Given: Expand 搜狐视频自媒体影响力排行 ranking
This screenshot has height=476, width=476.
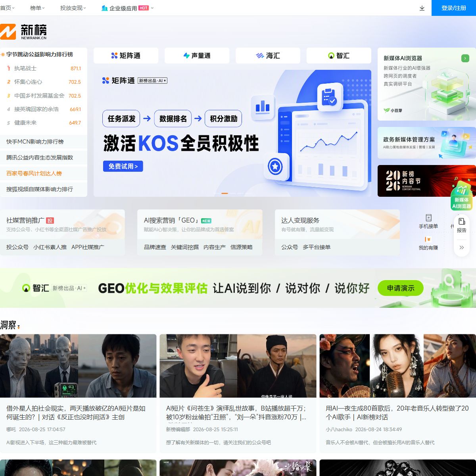Looking at the screenshot, I should (x=44, y=189).
